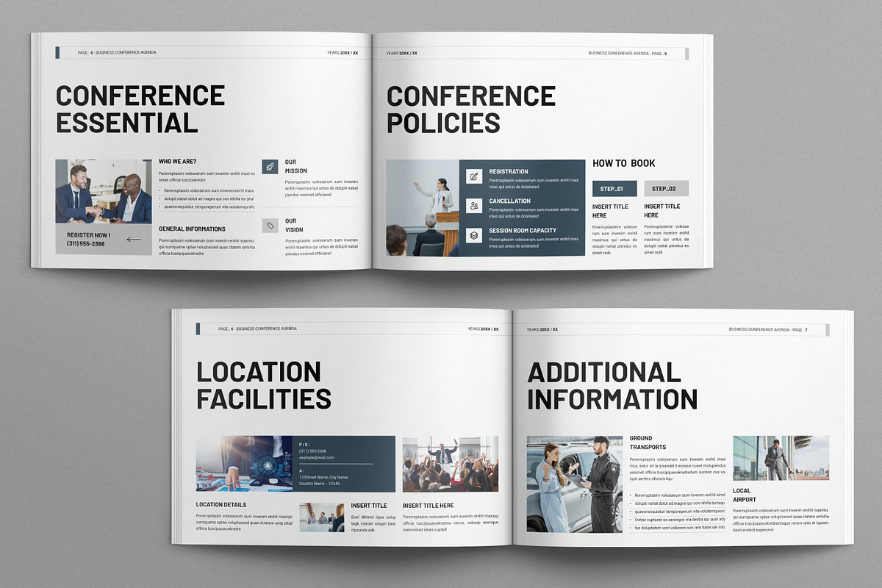Click the BUSINESS CONFERENCE AGENDA - PAGE : 5 header

coord(628,53)
